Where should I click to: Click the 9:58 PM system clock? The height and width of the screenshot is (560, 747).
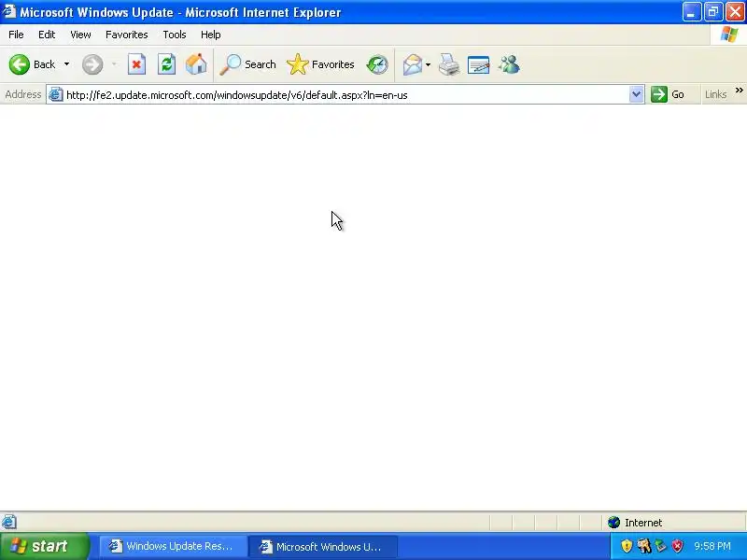(712, 546)
